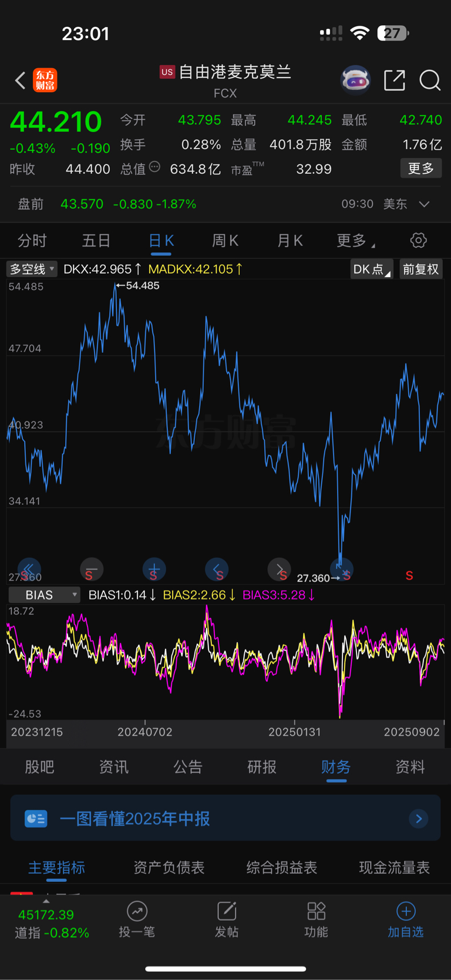
Task: Tap the US market flag badge
Action: (167, 72)
